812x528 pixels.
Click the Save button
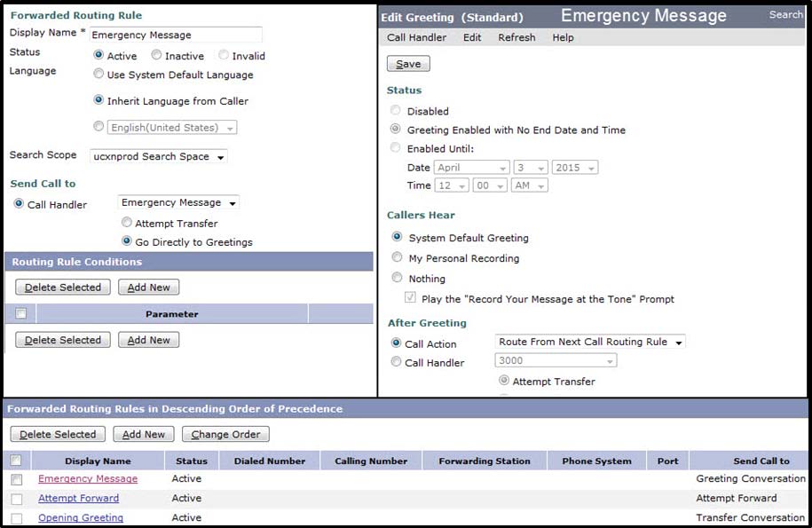click(408, 64)
